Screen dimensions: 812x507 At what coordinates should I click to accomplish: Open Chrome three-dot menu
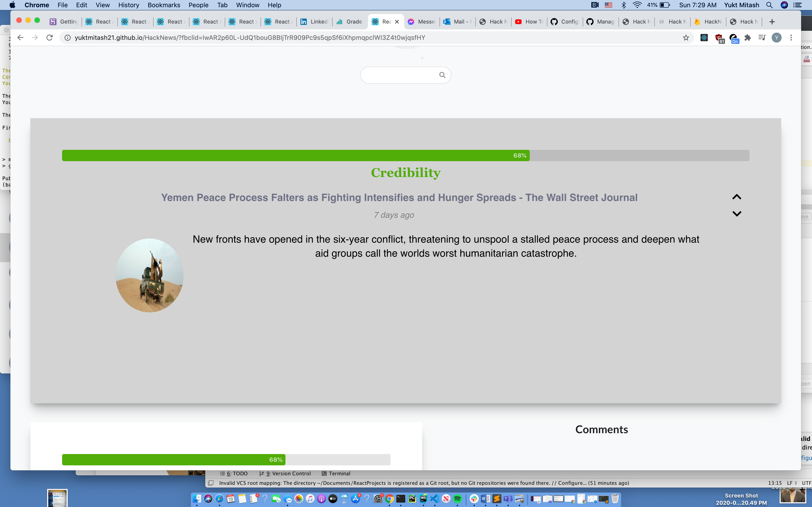tap(791, 38)
